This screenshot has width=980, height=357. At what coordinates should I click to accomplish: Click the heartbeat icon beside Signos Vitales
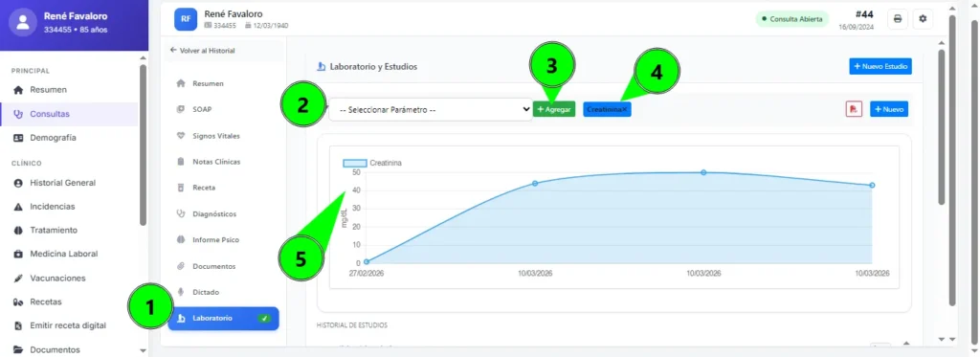tap(181, 135)
